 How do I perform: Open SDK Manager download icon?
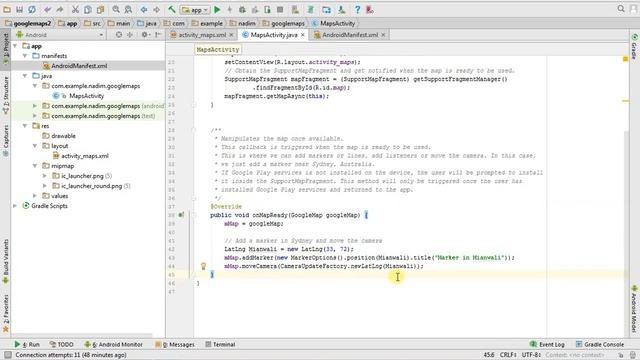coord(342,9)
